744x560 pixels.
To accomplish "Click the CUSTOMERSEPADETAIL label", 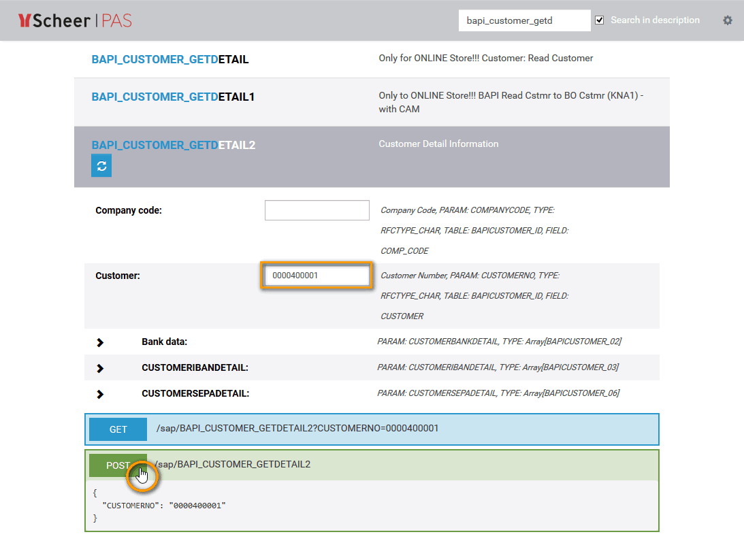I will coord(195,393).
